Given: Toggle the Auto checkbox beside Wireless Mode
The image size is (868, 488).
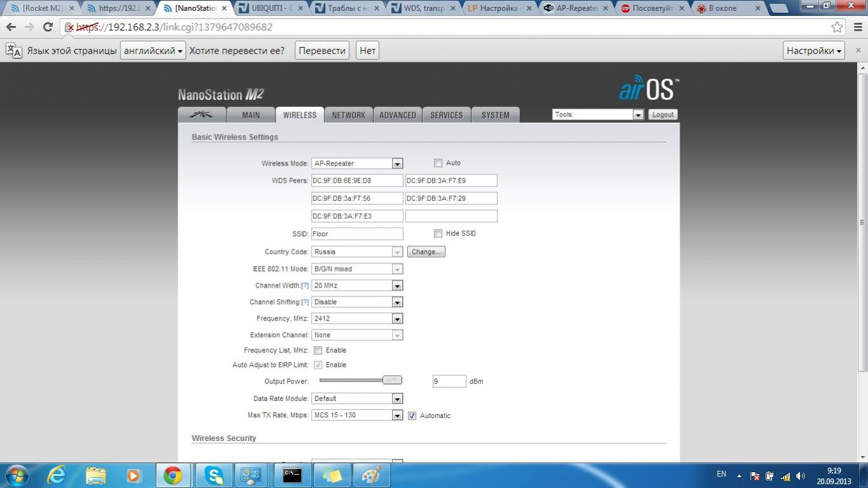Looking at the screenshot, I should point(438,163).
